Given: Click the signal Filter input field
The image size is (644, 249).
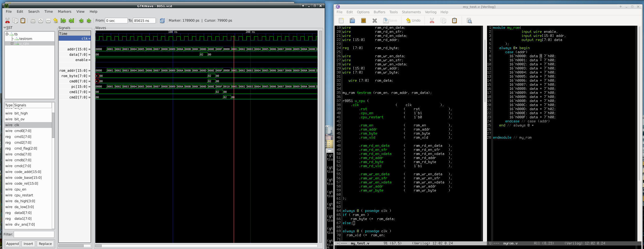Looking at the screenshot, I should pyautogui.click(x=34, y=234).
